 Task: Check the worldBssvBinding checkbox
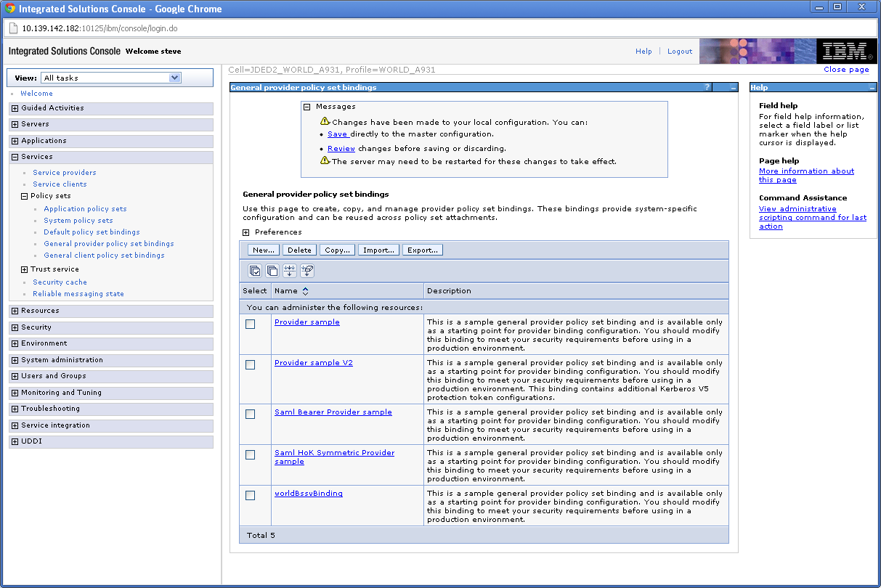pyautogui.click(x=250, y=496)
